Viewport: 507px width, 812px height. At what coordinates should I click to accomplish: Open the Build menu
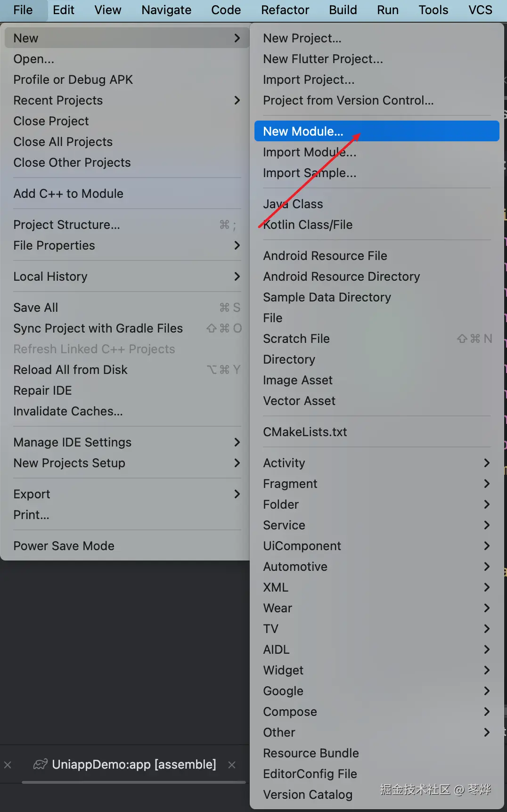[x=343, y=10]
